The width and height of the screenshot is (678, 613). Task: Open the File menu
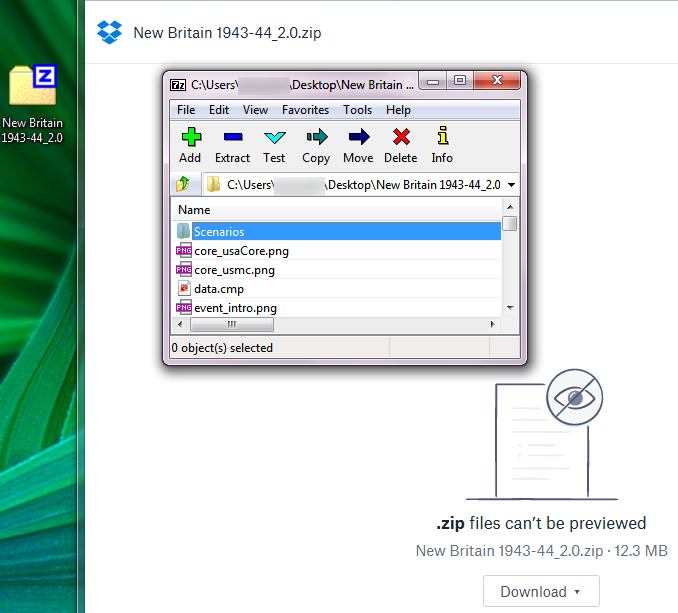click(186, 110)
